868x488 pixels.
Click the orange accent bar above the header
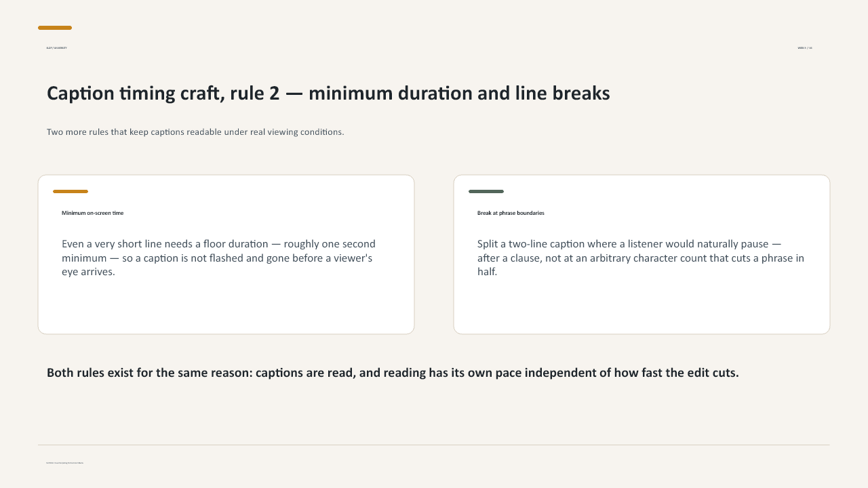[55, 28]
